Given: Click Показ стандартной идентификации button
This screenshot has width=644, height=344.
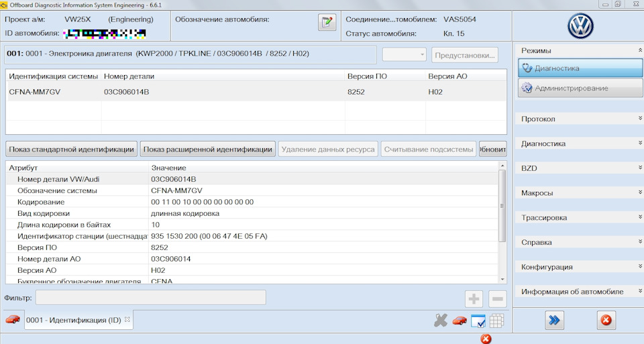Looking at the screenshot, I should (72, 150).
